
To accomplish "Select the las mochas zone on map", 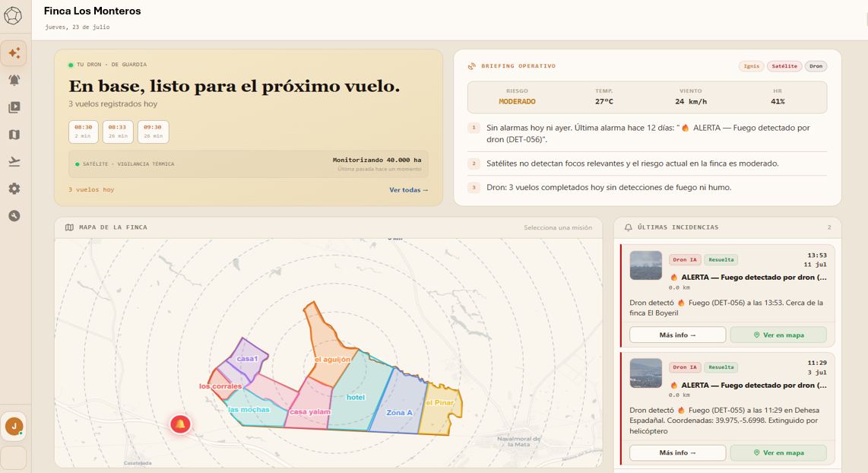I will (249, 410).
